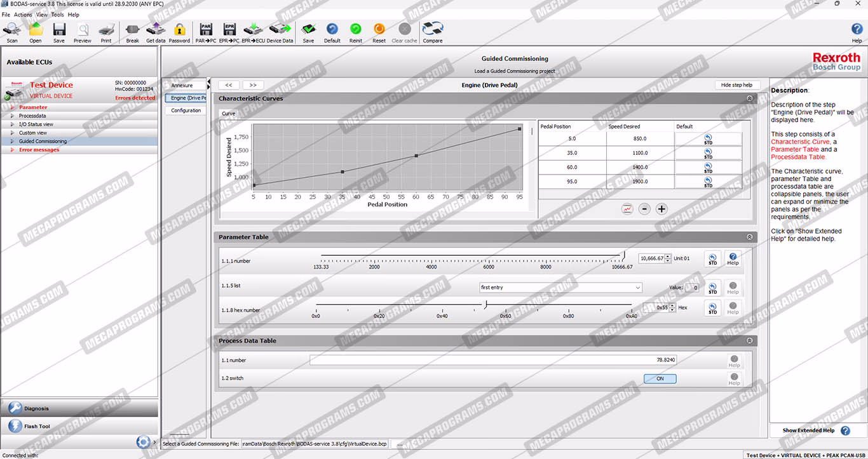Reset 1.1.1 number to STD default
The image size is (868, 459).
(712, 259)
